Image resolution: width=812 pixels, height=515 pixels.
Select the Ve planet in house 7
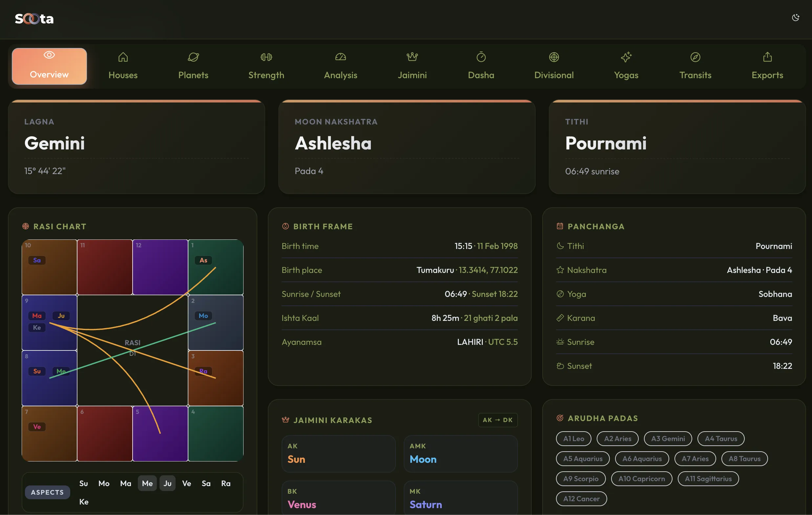[x=37, y=427]
